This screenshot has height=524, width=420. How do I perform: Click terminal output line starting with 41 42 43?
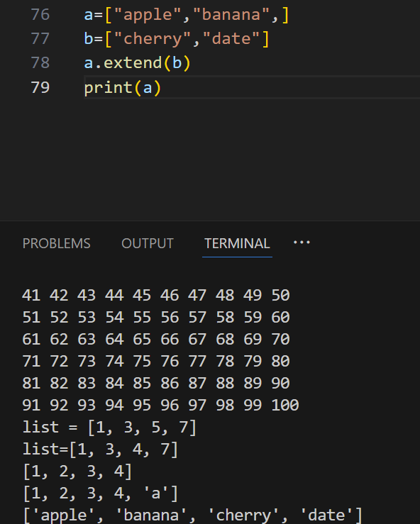[x=156, y=296]
